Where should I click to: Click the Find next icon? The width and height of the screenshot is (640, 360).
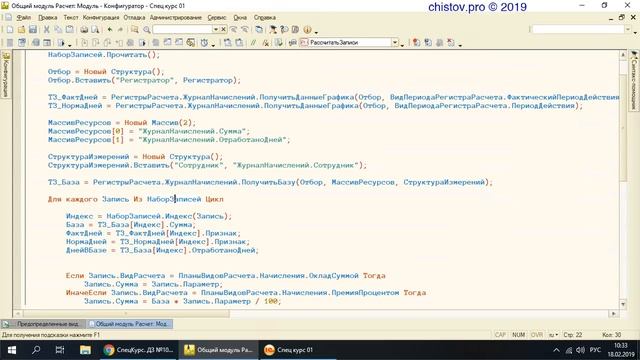coord(245,29)
